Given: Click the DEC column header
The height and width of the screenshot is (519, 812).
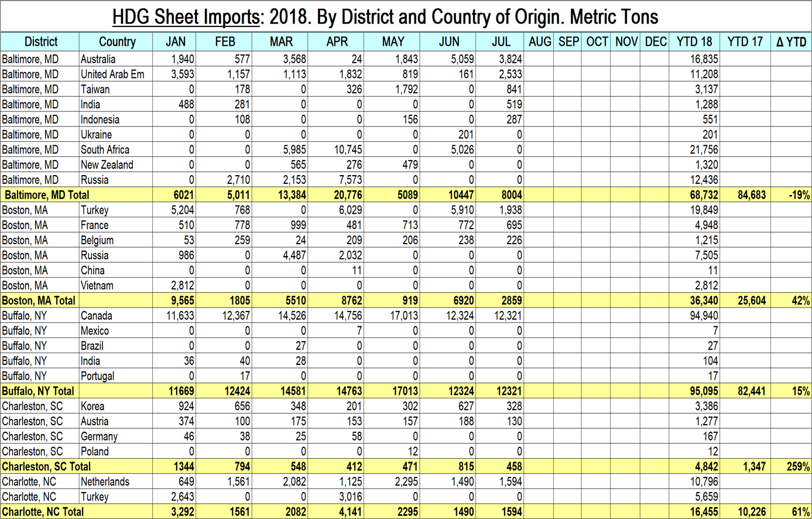Looking at the screenshot, I should point(655,42).
